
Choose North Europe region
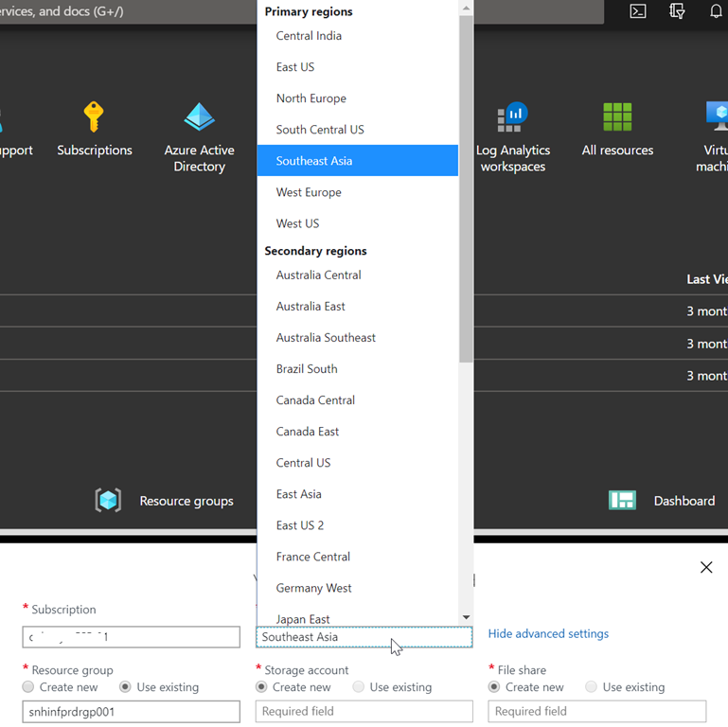(x=358, y=98)
